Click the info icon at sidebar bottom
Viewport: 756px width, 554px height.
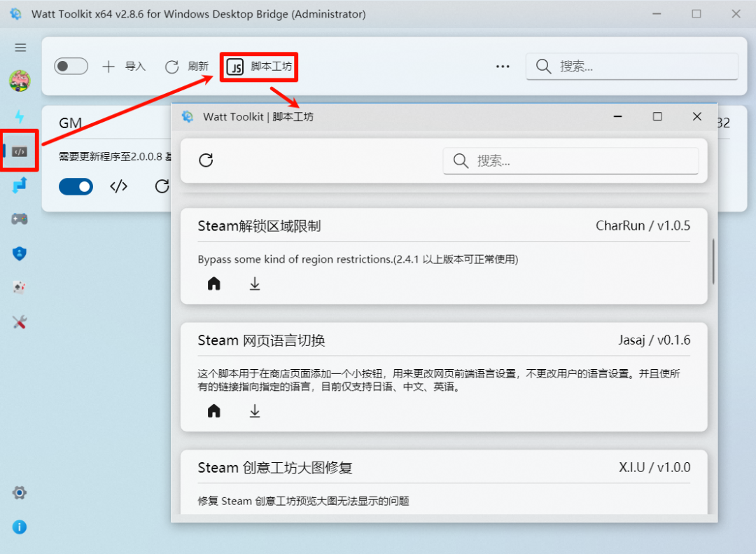click(x=19, y=527)
